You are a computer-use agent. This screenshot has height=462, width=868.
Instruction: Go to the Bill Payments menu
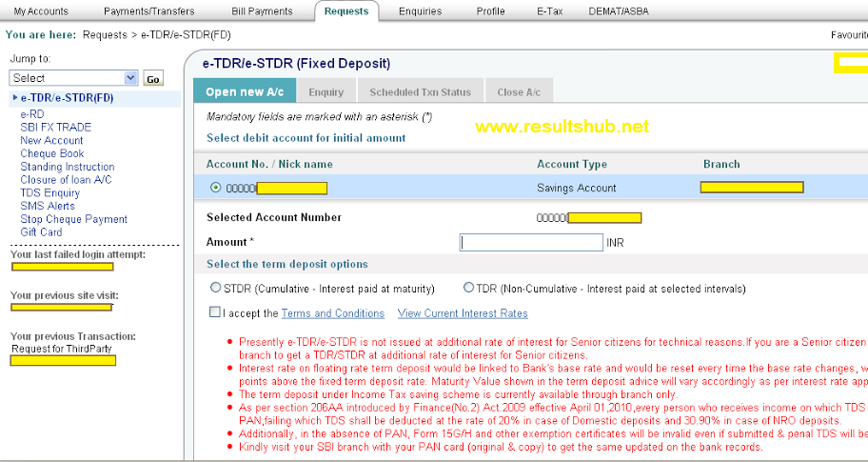[262, 11]
